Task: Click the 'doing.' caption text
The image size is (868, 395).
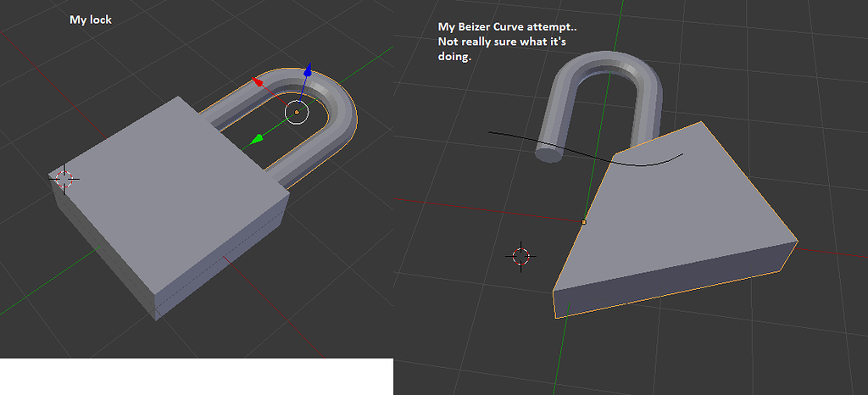Action: [454, 58]
